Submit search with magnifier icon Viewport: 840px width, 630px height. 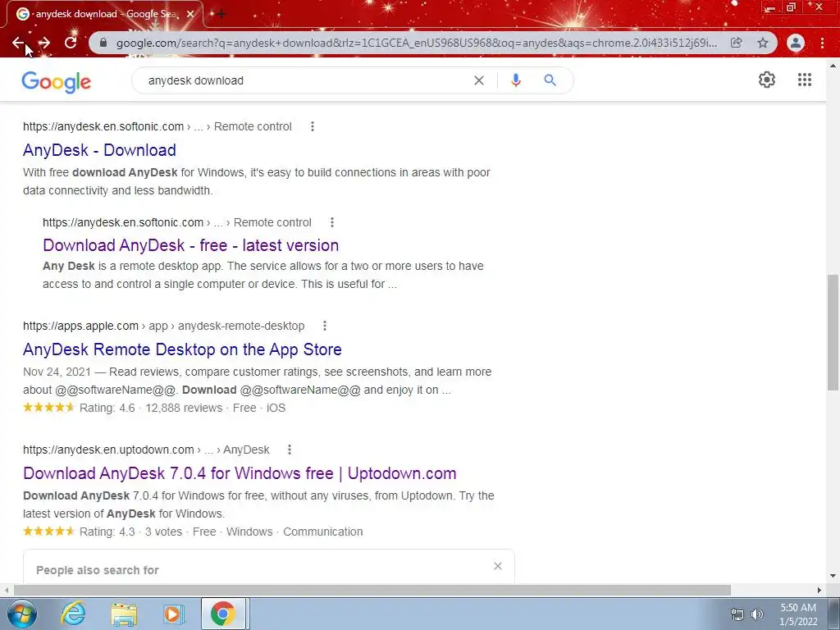pos(550,80)
